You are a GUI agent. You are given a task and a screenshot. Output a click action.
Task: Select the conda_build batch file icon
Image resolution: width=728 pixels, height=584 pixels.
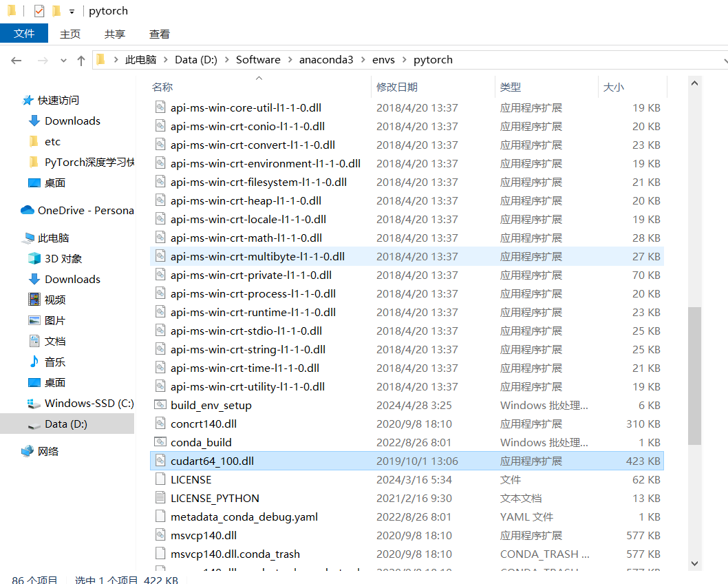pos(160,442)
